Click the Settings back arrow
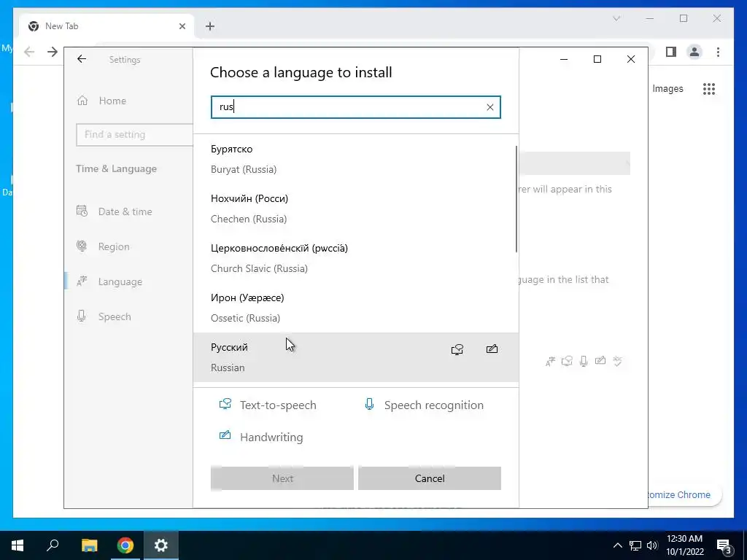747x560 pixels. (x=82, y=59)
